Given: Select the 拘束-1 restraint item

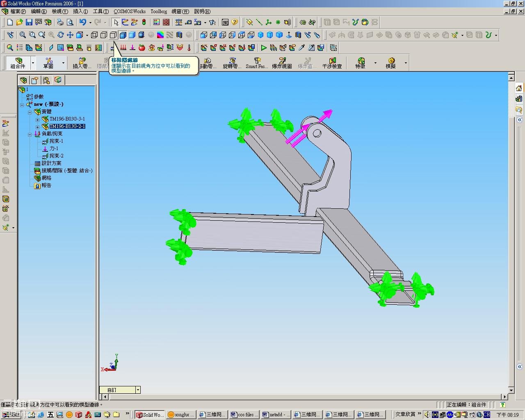Looking at the screenshot, I should pyautogui.click(x=53, y=141).
